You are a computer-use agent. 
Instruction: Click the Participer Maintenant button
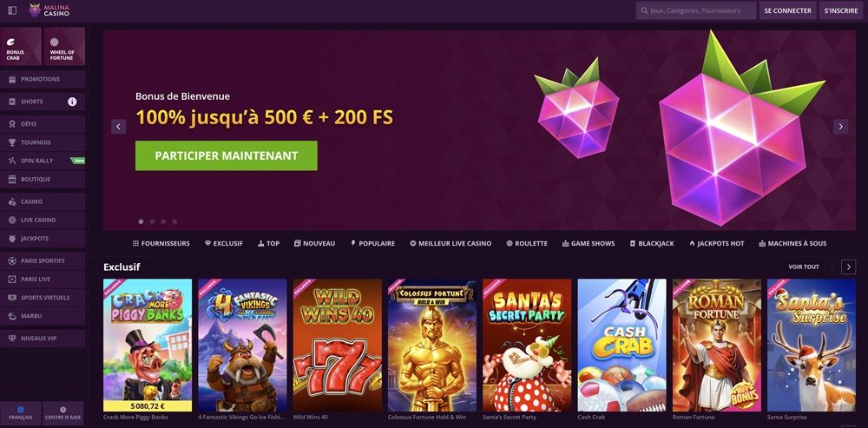click(227, 155)
